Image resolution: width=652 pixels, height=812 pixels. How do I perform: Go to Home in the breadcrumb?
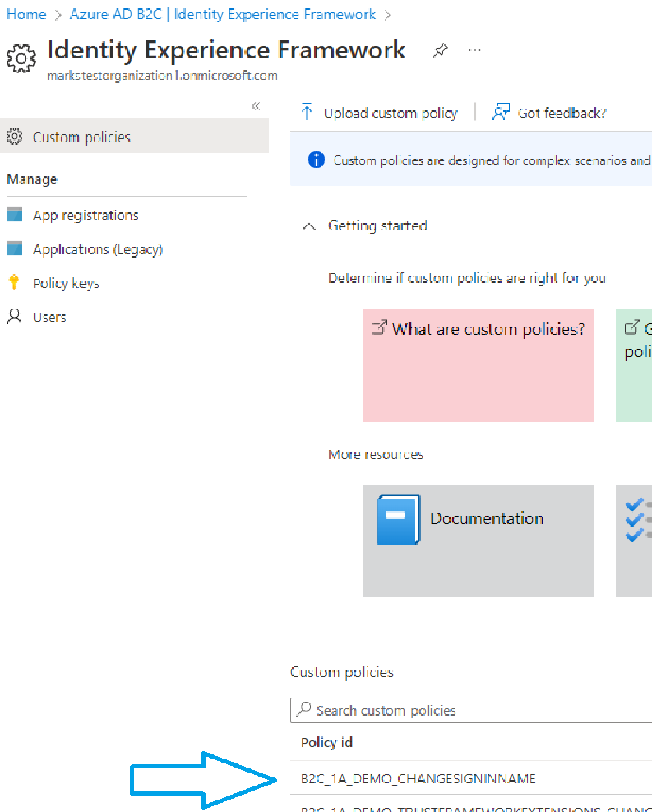pos(25,14)
